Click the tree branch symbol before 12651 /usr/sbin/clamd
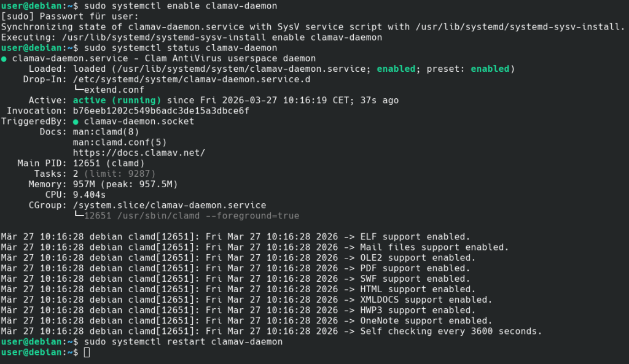 79,215
